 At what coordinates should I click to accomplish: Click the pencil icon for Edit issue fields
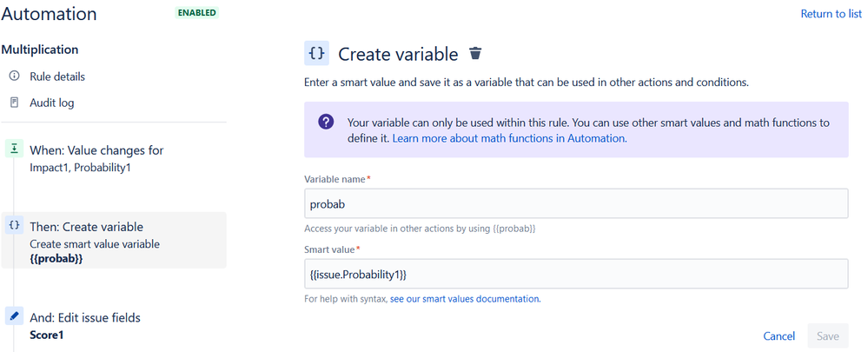point(14,317)
